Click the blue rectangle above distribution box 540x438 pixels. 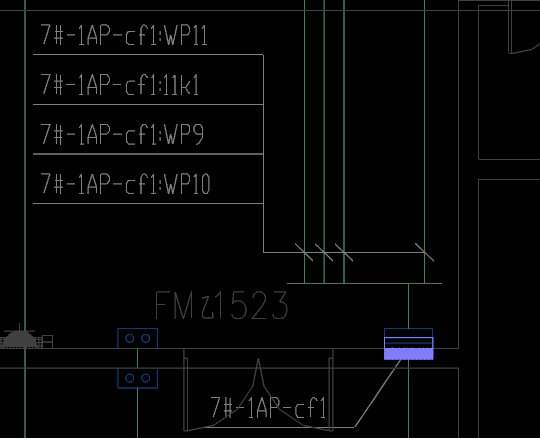408,333
